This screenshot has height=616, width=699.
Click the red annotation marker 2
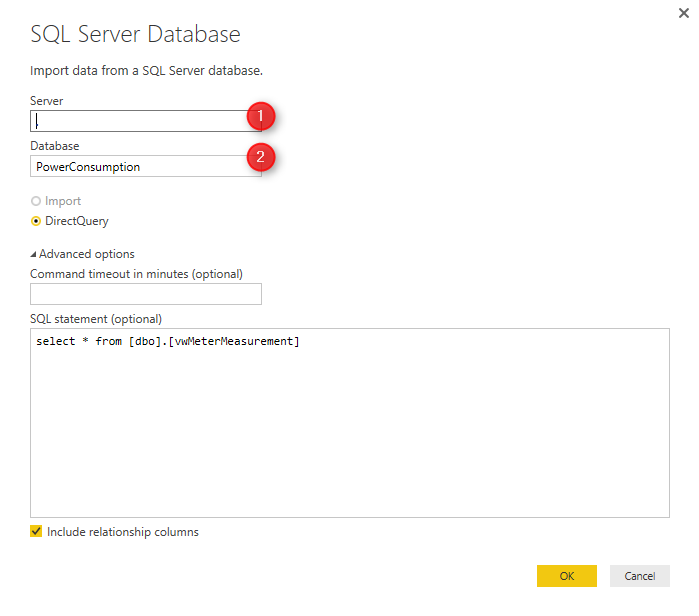coord(261,156)
